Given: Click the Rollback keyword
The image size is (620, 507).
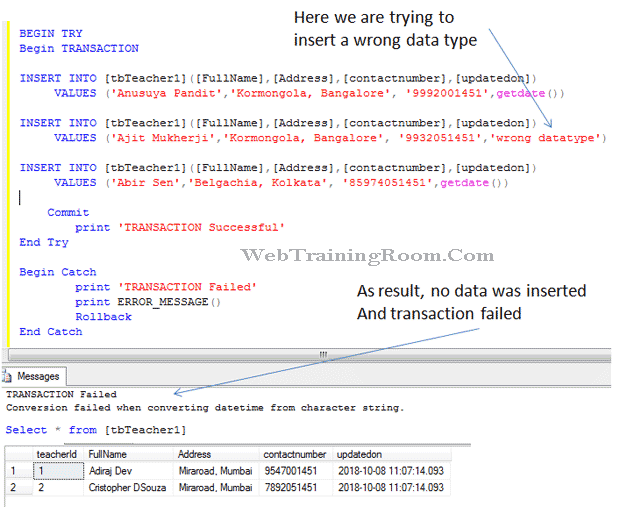Looking at the screenshot, I should click(104, 317).
